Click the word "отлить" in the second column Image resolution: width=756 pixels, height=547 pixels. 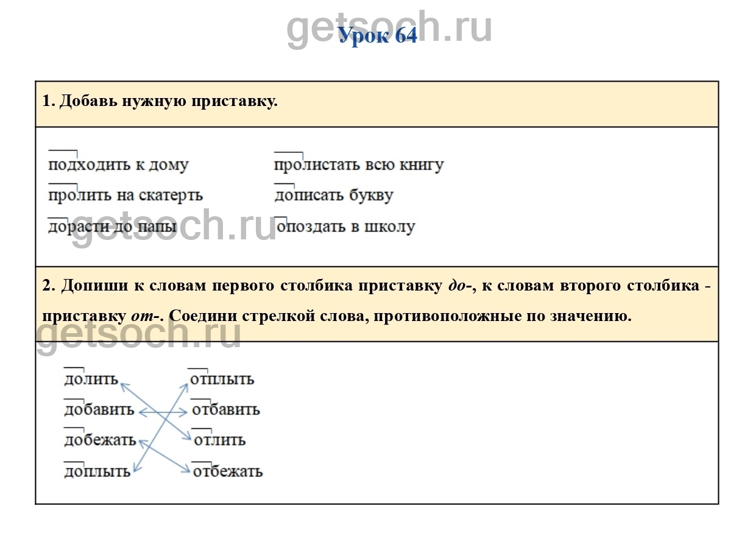(219, 440)
